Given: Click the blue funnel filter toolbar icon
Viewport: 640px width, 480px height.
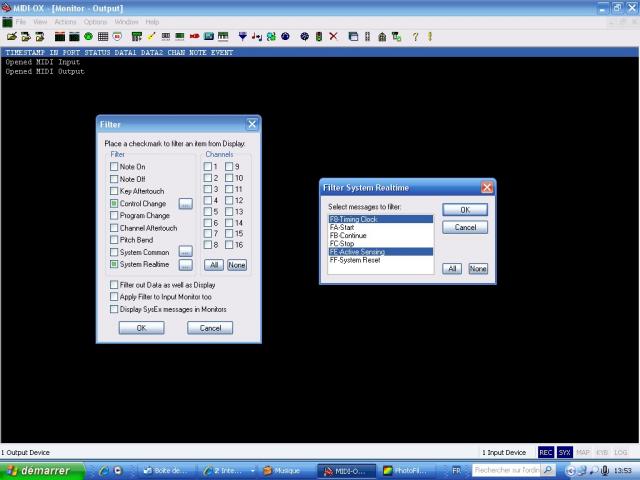Looking at the screenshot, I should [x=242, y=37].
